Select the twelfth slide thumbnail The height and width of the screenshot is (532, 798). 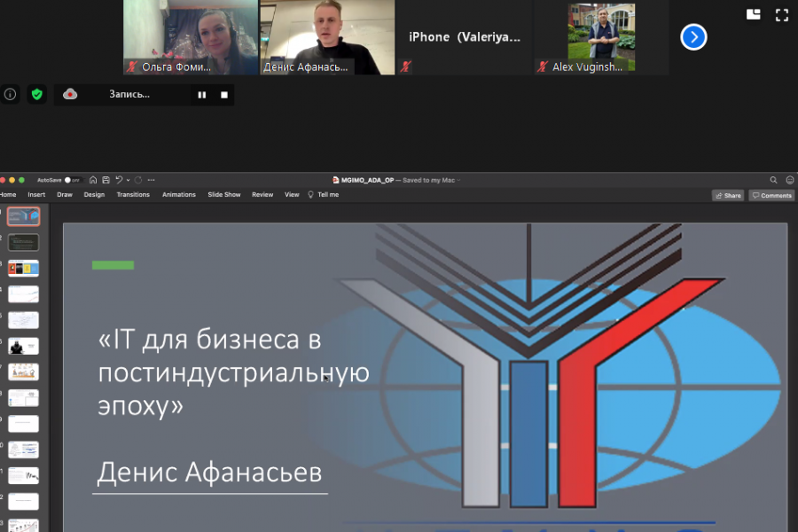click(23, 502)
